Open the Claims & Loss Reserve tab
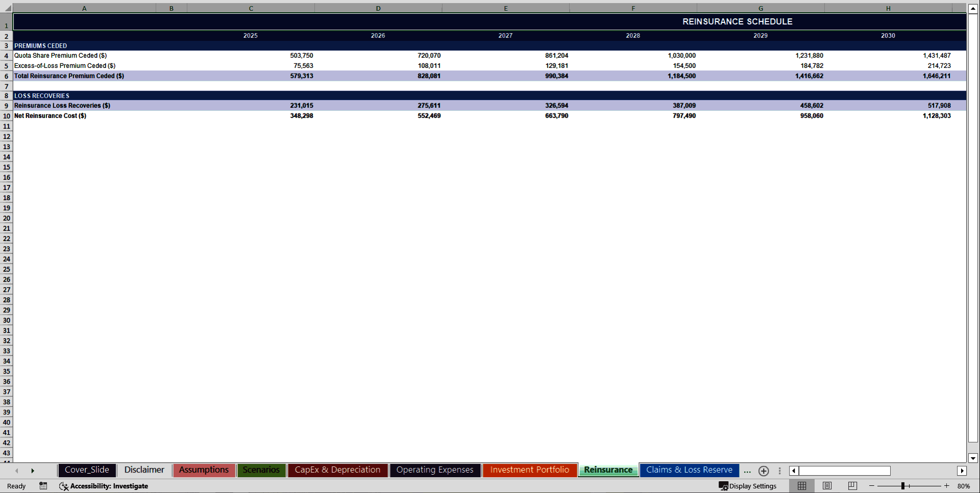 click(689, 470)
